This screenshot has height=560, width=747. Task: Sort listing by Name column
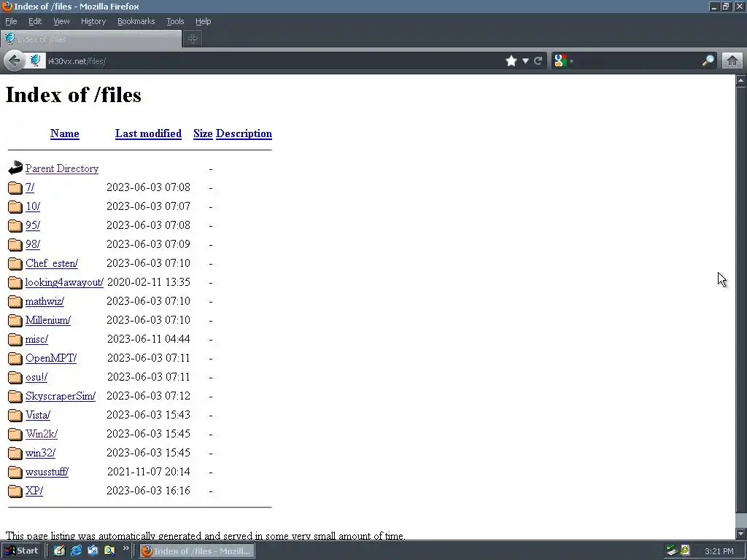pos(65,133)
